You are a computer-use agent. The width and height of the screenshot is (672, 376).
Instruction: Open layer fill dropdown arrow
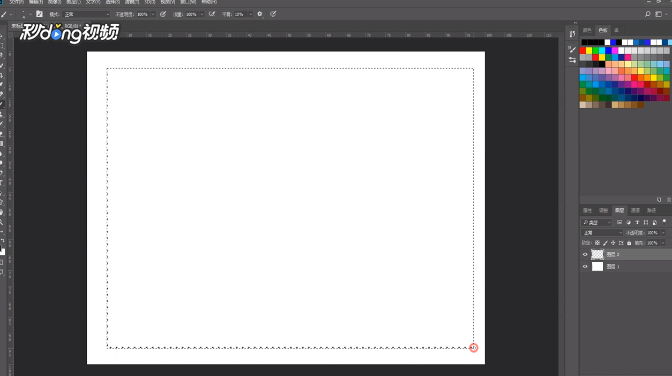coord(663,243)
